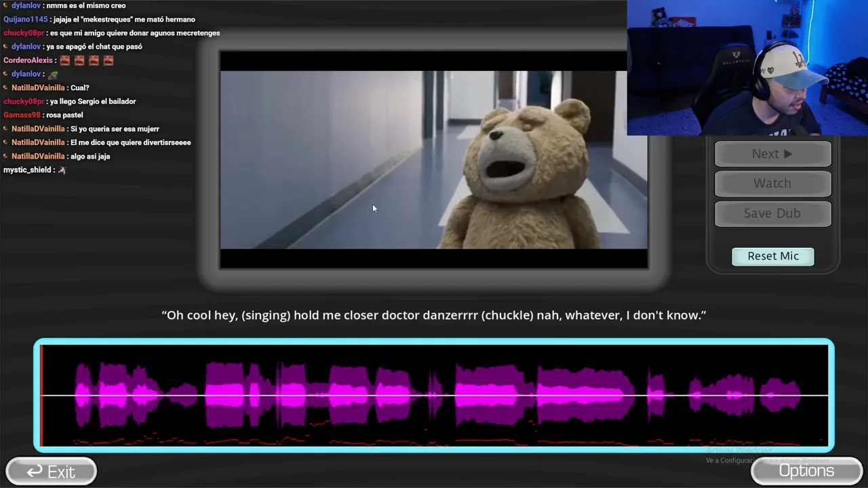Select chat message about "mekestreques"
Viewport: 868px width, 488px height.
(x=124, y=20)
